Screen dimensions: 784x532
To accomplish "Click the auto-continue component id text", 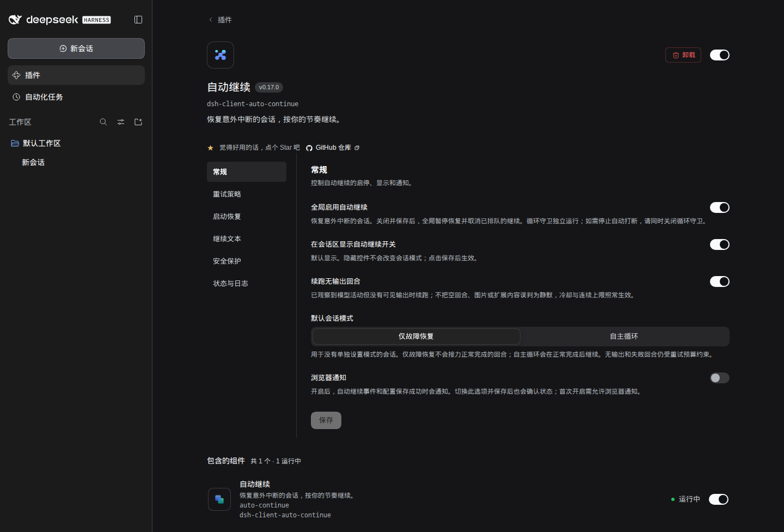I will [264, 505].
